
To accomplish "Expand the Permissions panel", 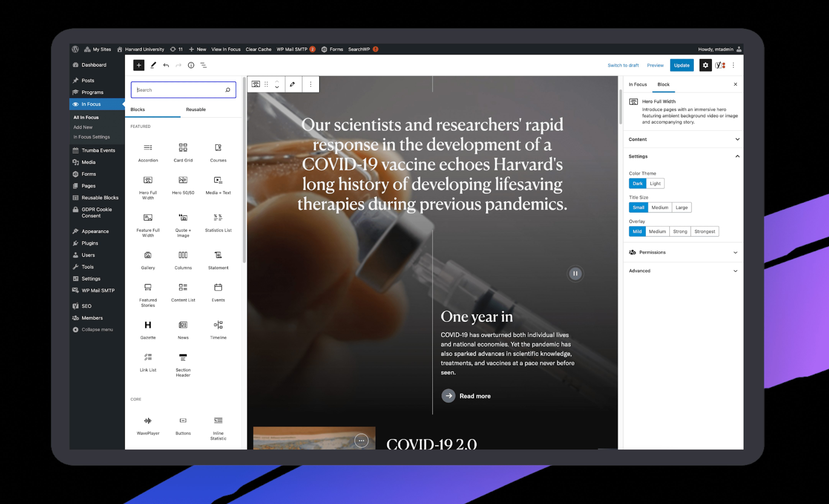I will coord(683,252).
